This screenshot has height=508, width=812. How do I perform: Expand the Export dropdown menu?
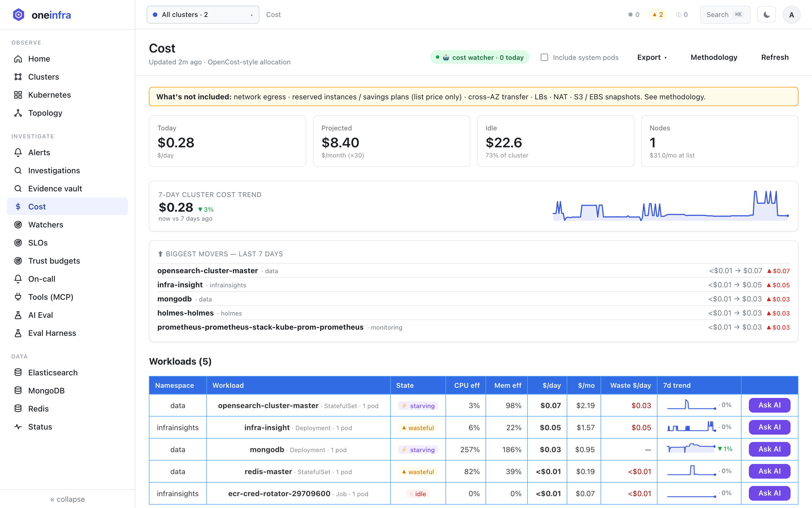(652, 58)
